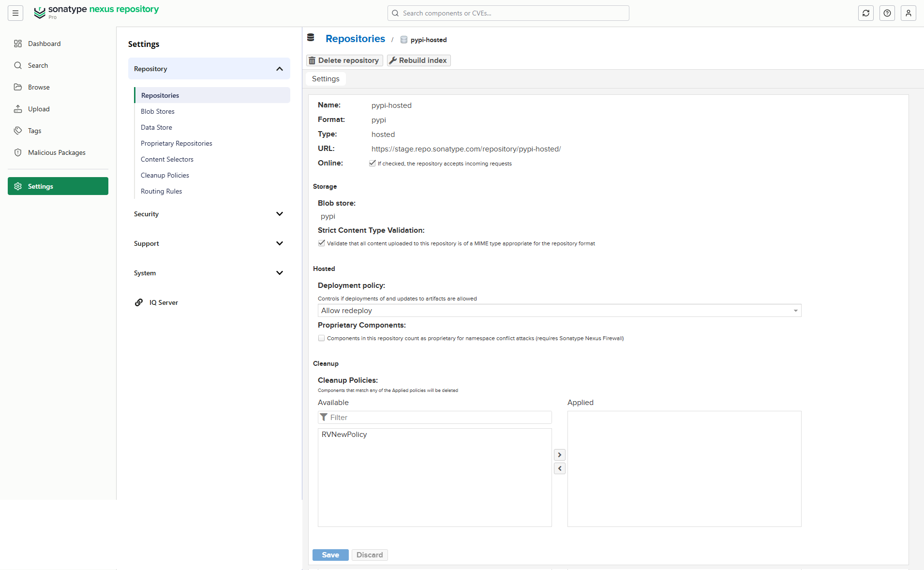The image size is (924, 570).
Task: Open the help icon menu
Action: click(887, 13)
